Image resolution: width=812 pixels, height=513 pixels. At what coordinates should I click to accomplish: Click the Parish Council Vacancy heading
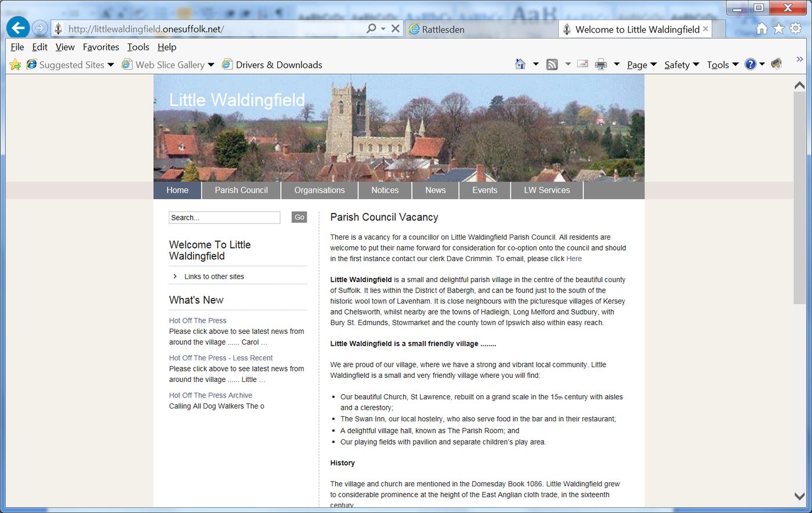pyautogui.click(x=384, y=217)
